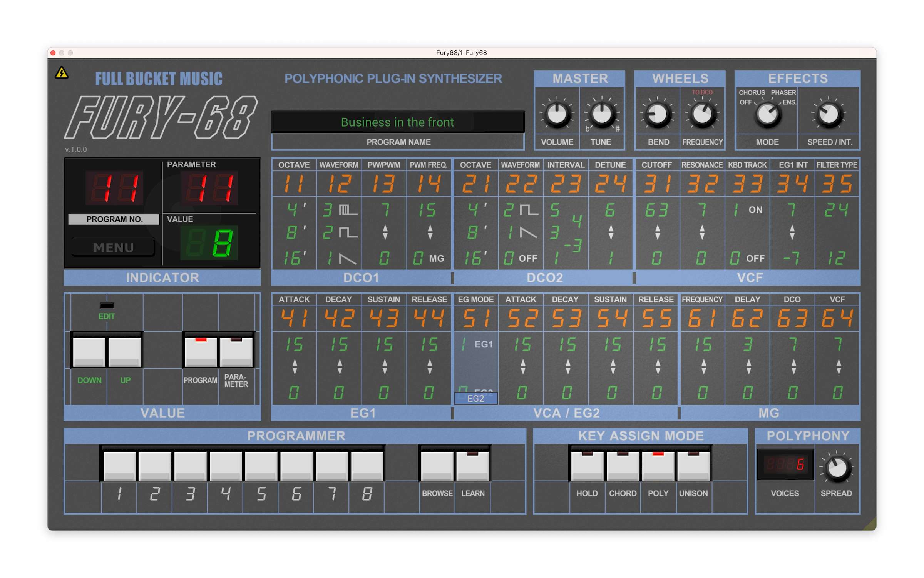Click the master VOLUME knob
The height and width of the screenshot is (578, 924).
click(x=557, y=114)
